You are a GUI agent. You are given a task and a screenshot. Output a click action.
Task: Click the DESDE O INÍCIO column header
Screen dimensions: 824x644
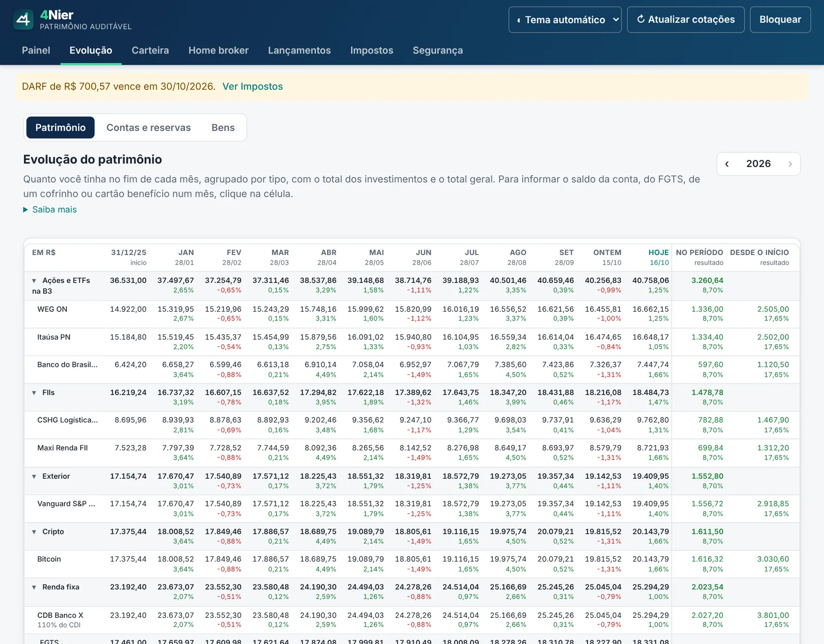tap(759, 257)
